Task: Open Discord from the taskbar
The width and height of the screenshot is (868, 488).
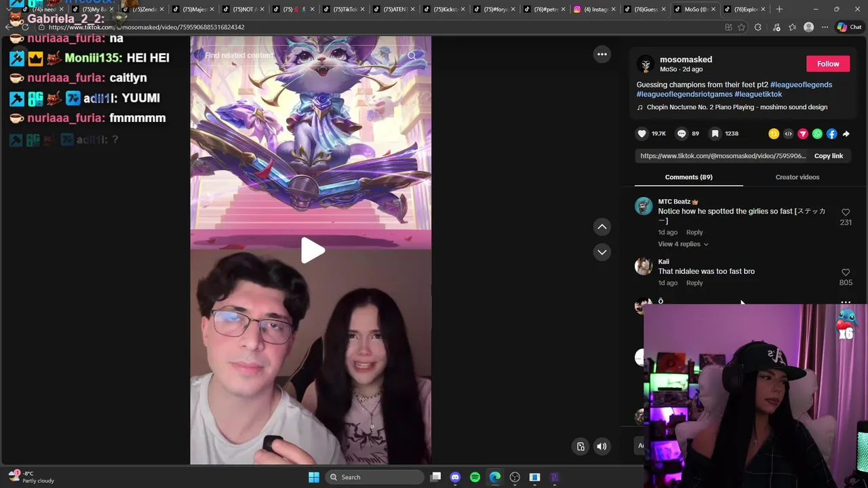Action: point(455,477)
